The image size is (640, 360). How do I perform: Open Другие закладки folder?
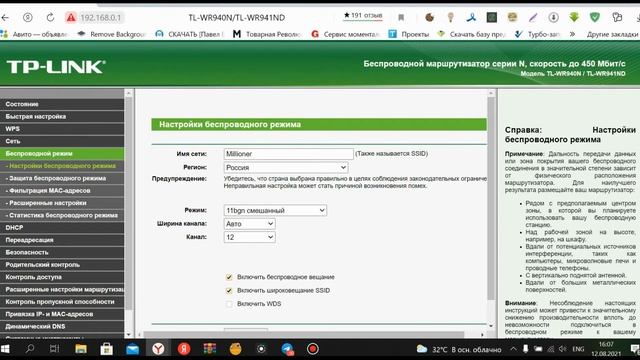tap(613, 34)
